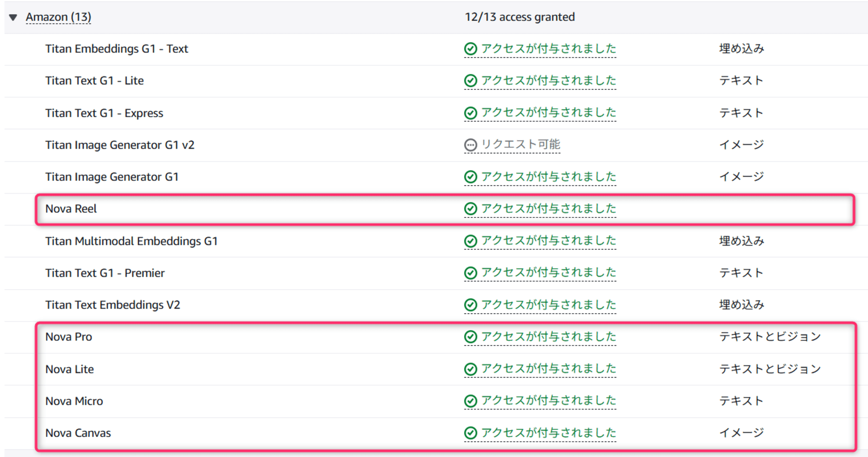Click テキスト modality for Titan Text G1 - Lite
The width and height of the screenshot is (868, 457).
(741, 81)
